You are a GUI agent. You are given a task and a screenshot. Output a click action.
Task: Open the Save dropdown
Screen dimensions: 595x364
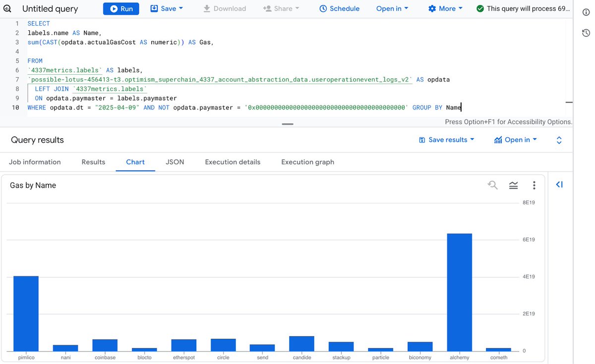pyautogui.click(x=167, y=8)
